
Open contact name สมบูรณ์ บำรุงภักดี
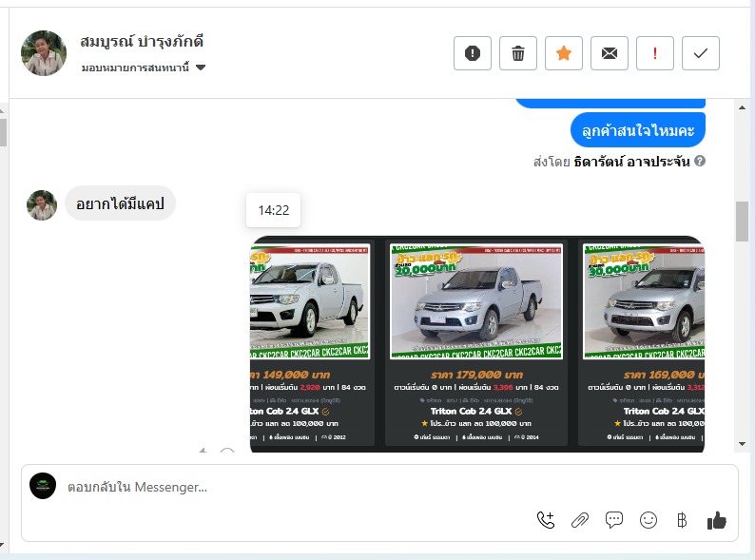pyautogui.click(x=142, y=42)
